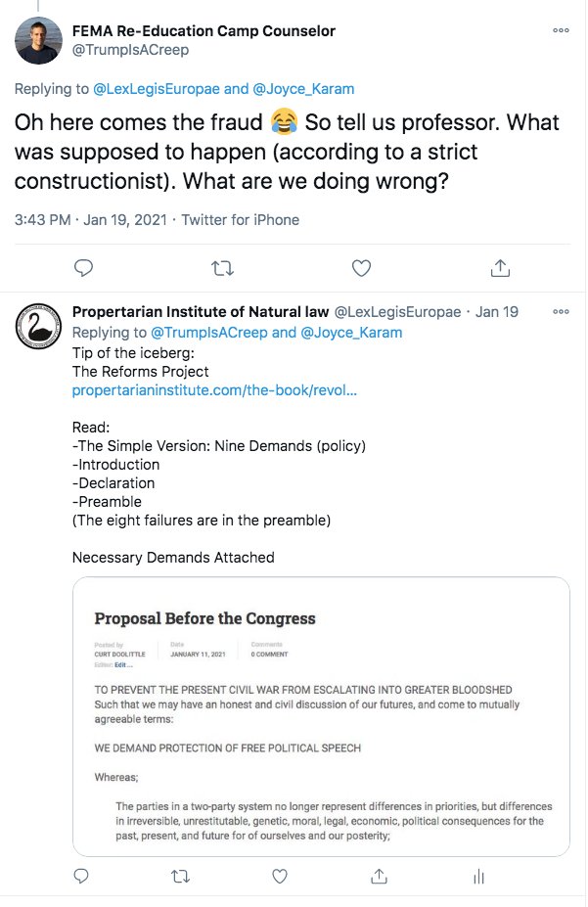This screenshot has width=588, height=907.
Task: Open the Proposal Before the Congress image
Action: click(x=322, y=714)
